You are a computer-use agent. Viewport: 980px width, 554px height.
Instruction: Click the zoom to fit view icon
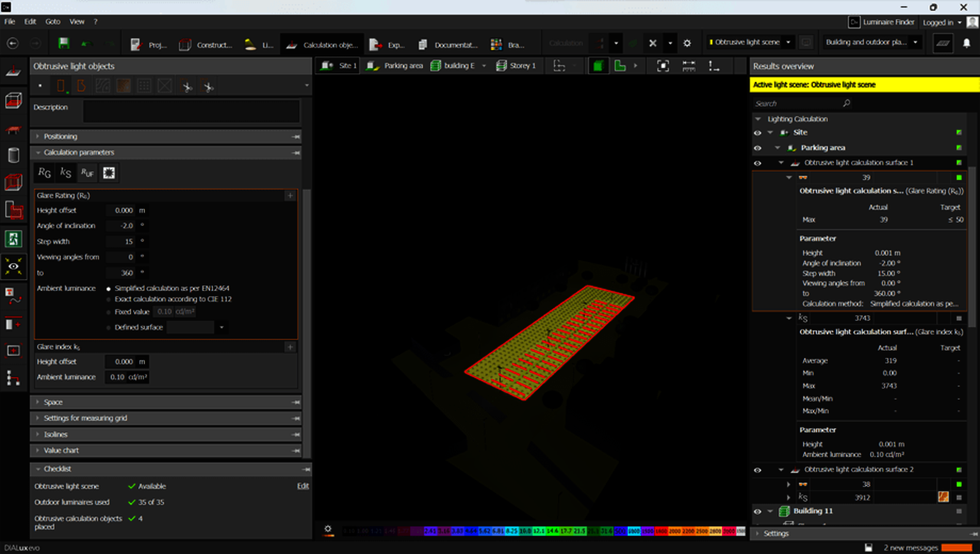[x=663, y=66]
